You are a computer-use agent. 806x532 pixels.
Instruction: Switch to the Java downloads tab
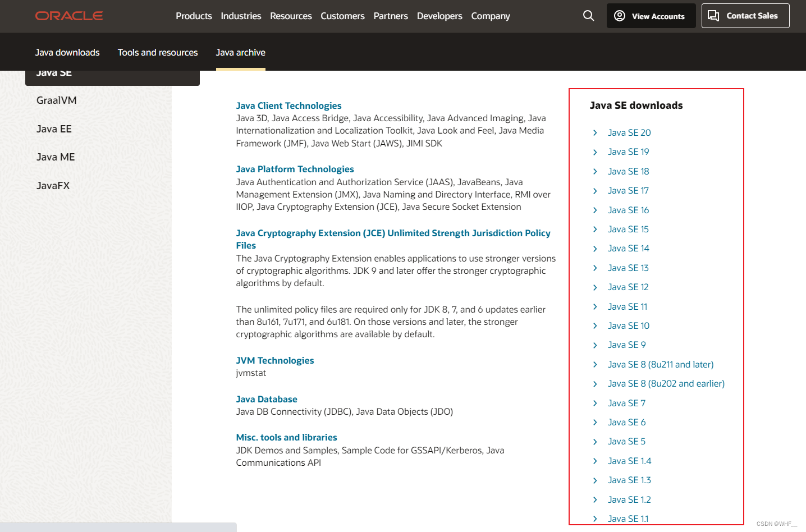coord(67,52)
